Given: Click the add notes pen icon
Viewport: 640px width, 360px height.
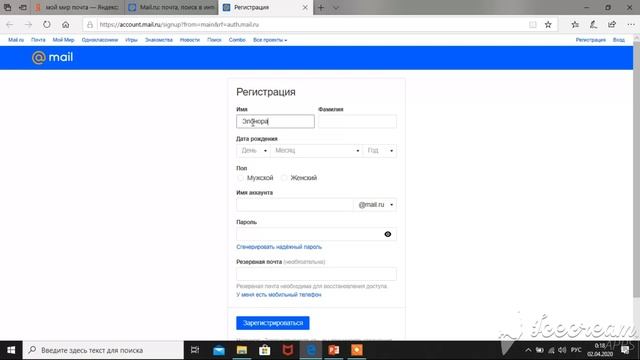Looking at the screenshot, I should click(x=593, y=24).
